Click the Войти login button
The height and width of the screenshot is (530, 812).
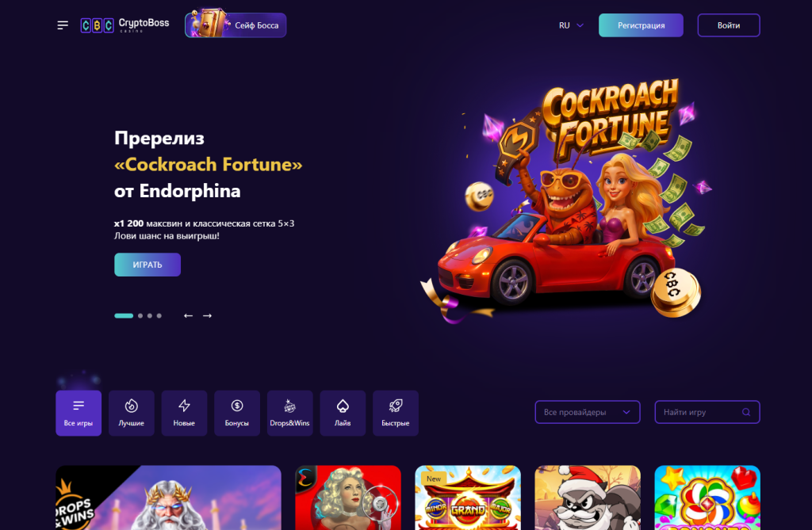(x=729, y=25)
